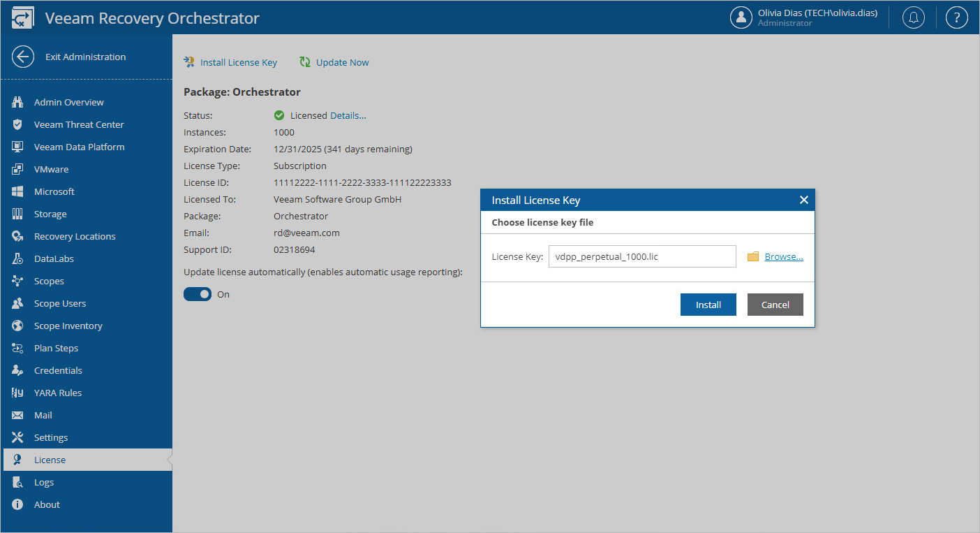980x533 pixels.
Task: Click the Microsoft windows logo icon
Action: (18, 191)
